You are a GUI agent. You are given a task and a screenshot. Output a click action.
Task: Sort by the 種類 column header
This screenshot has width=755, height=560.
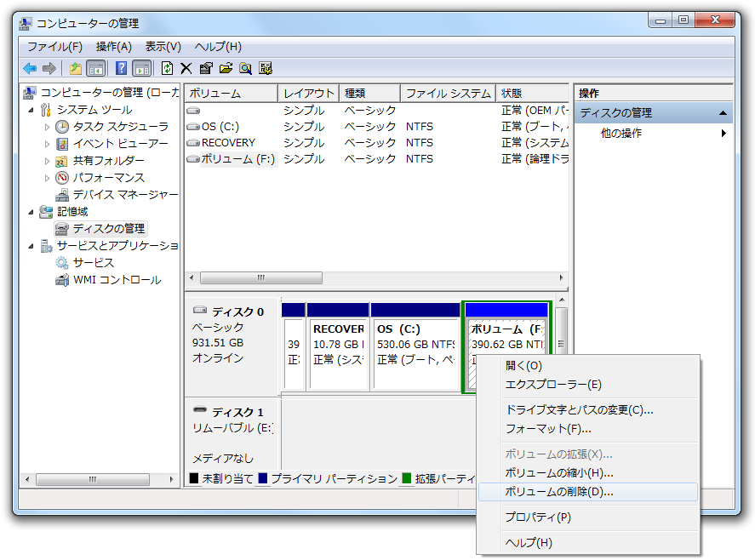pos(369,94)
